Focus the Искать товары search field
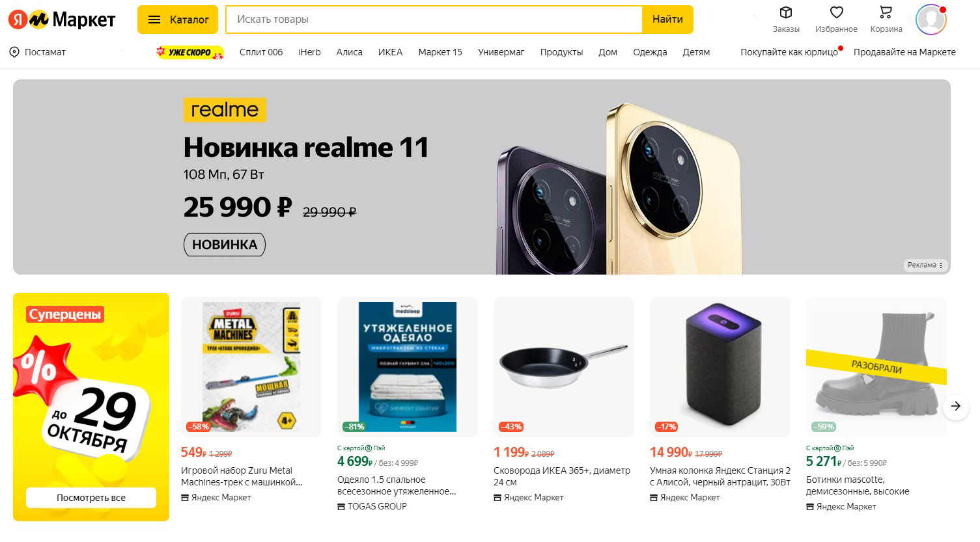Viewport: 980px width, 542px height. (x=434, y=20)
